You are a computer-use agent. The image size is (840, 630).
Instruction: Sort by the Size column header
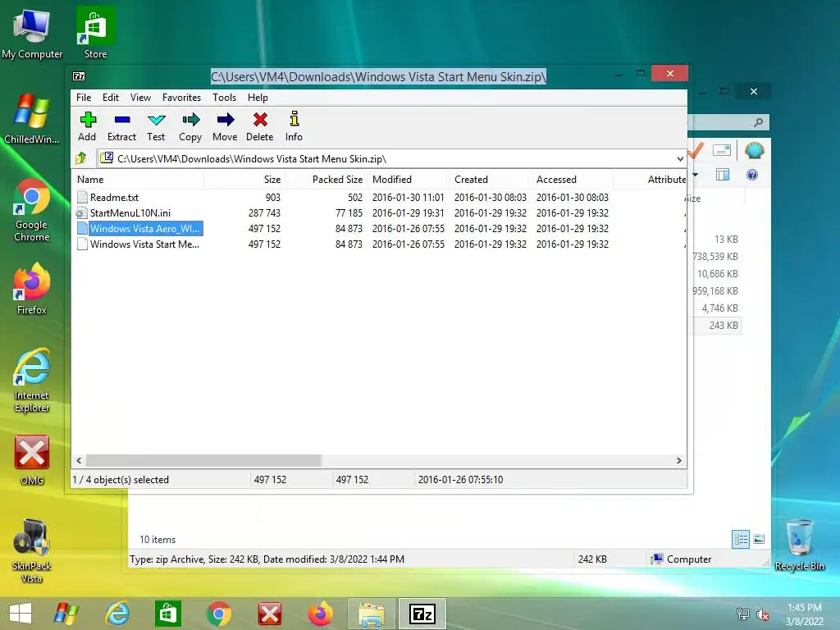(x=244, y=180)
